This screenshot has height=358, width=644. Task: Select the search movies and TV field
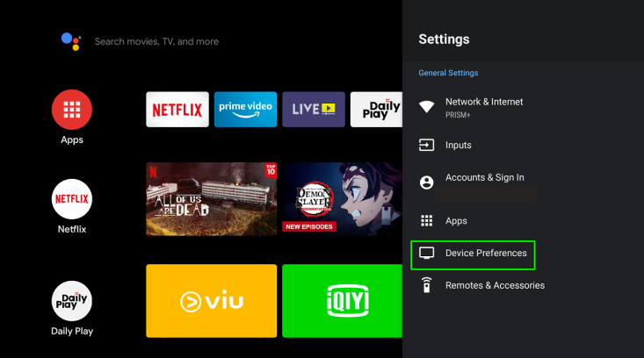point(156,41)
